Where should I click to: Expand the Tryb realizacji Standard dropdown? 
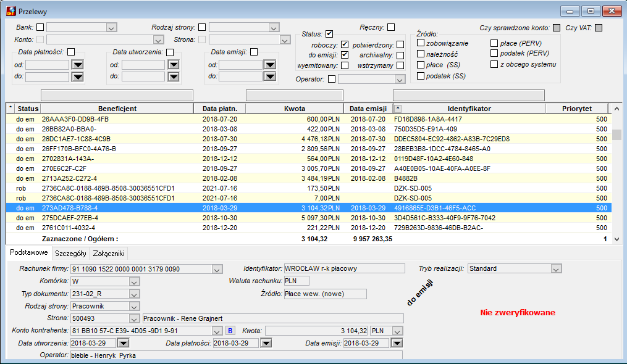click(556, 269)
